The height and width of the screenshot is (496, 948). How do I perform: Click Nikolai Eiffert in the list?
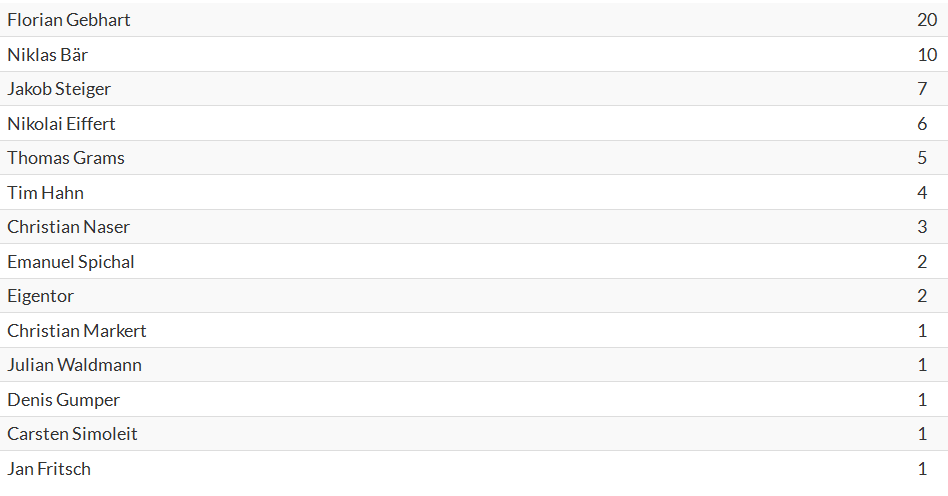61,124
